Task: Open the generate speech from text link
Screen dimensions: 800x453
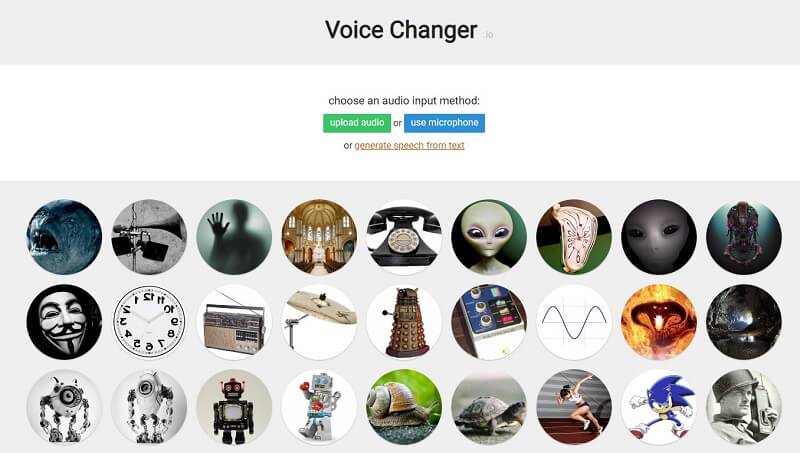Action: coord(409,145)
